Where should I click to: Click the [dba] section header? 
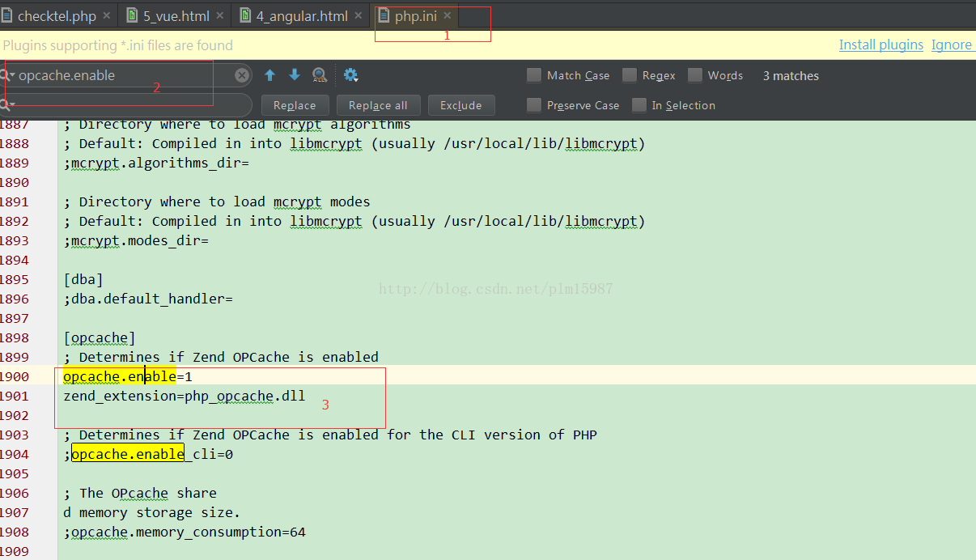click(x=83, y=279)
